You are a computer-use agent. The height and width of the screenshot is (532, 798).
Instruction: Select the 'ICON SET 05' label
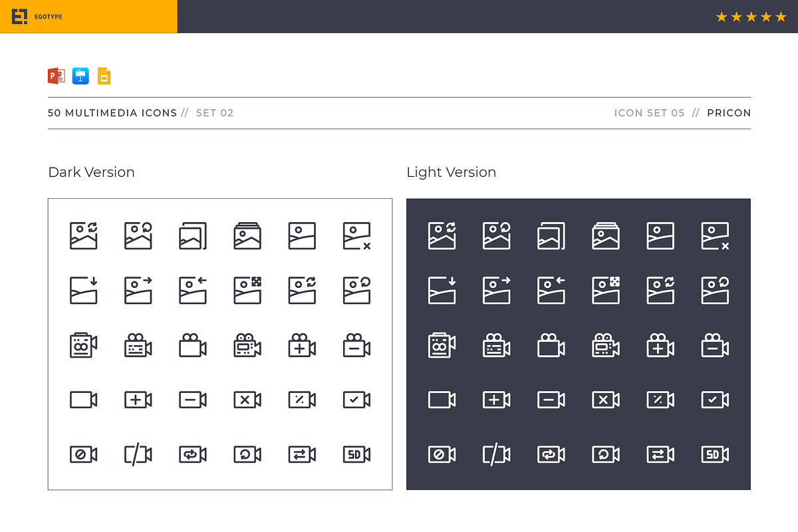[649, 113]
